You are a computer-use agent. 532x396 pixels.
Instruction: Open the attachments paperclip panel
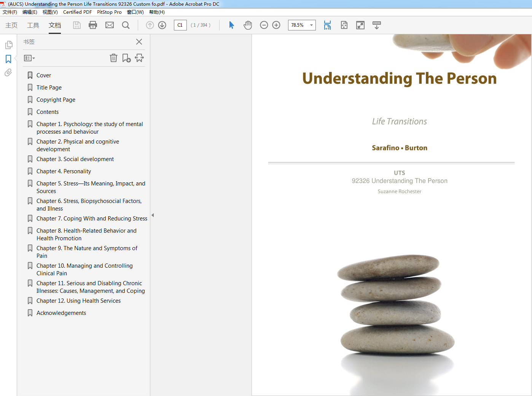(8, 72)
